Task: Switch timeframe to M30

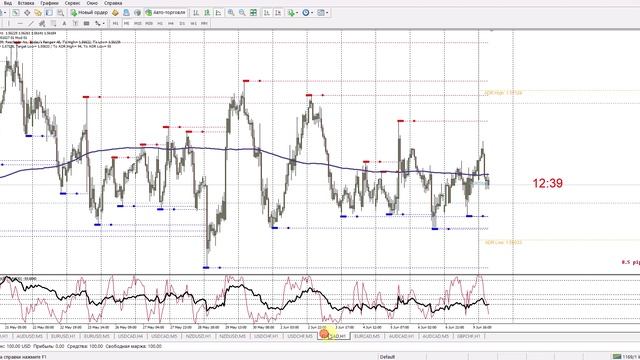Action: point(149,24)
